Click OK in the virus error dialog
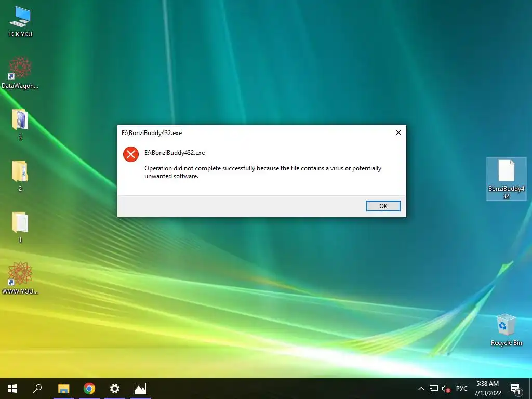The height and width of the screenshot is (399, 532). pos(383,206)
